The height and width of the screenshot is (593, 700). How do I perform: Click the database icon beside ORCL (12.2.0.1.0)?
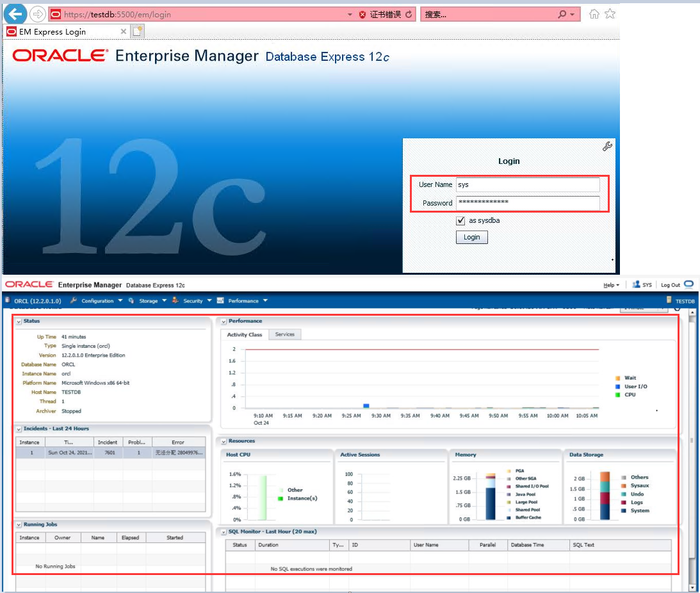tap(8, 300)
